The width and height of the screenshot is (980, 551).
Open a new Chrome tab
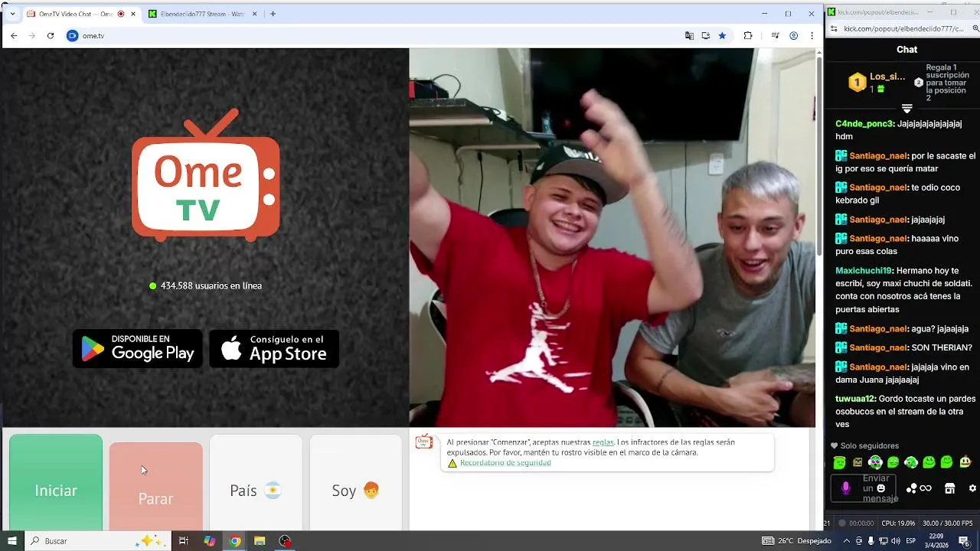click(x=273, y=14)
